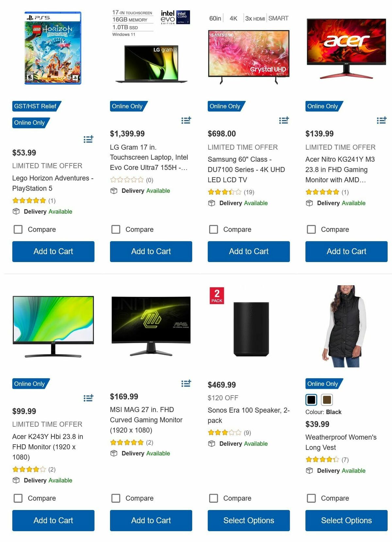Check Compare box for Lego Horizon Adventures
This screenshot has height=542, width=392.
[x=18, y=229]
